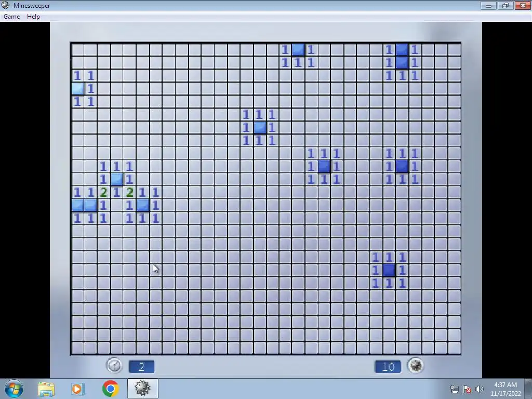Screen dimensions: 532x399
Task: Click lower tile of the stacked covered pair
Action: (x=402, y=62)
